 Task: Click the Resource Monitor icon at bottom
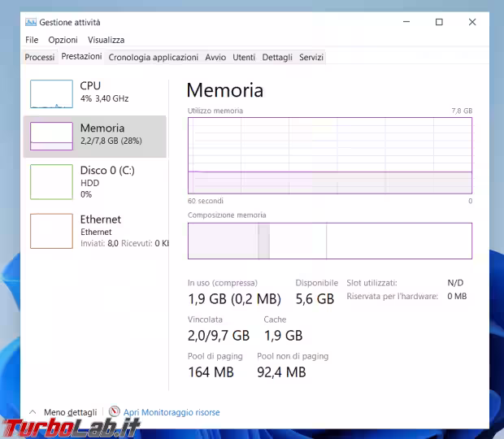click(x=114, y=412)
